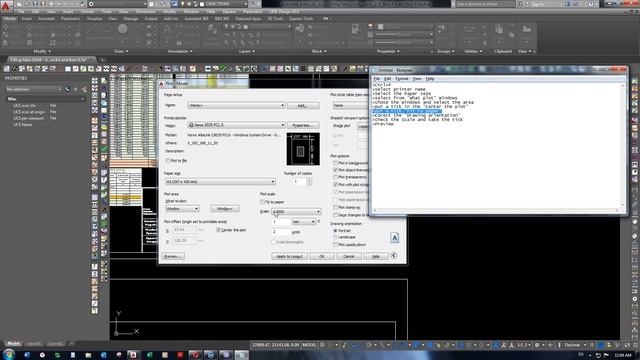
Task: Open the File menu in Notepad
Action: 376,79
